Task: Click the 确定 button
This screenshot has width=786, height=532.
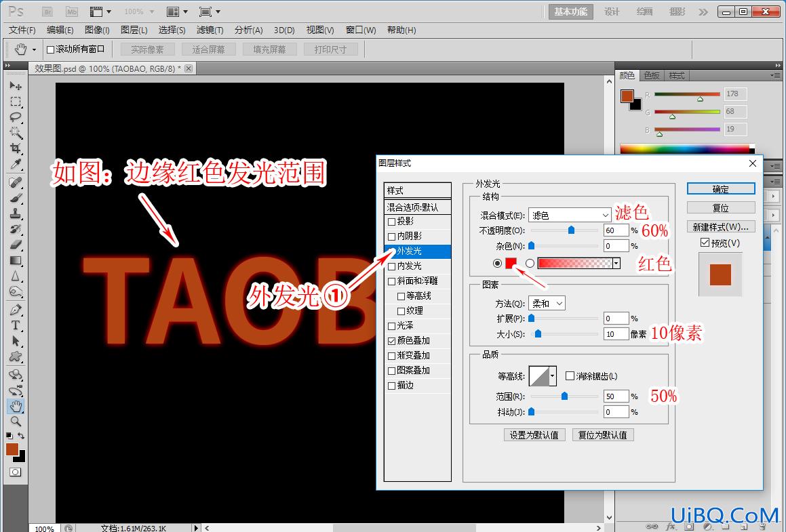Action: click(721, 188)
